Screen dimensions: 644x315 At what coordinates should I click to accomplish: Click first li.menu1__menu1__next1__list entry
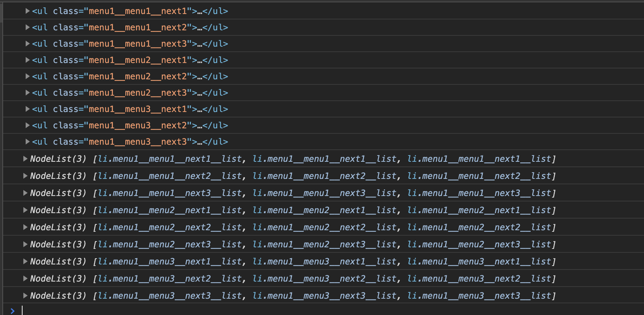tap(170, 159)
